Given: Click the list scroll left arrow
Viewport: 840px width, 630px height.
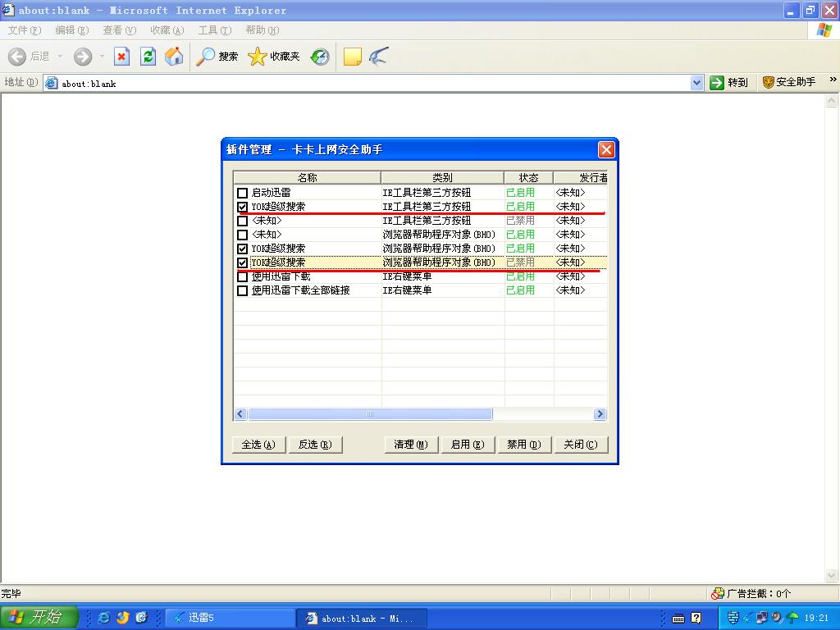Looking at the screenshot, I should coord(240,414).
